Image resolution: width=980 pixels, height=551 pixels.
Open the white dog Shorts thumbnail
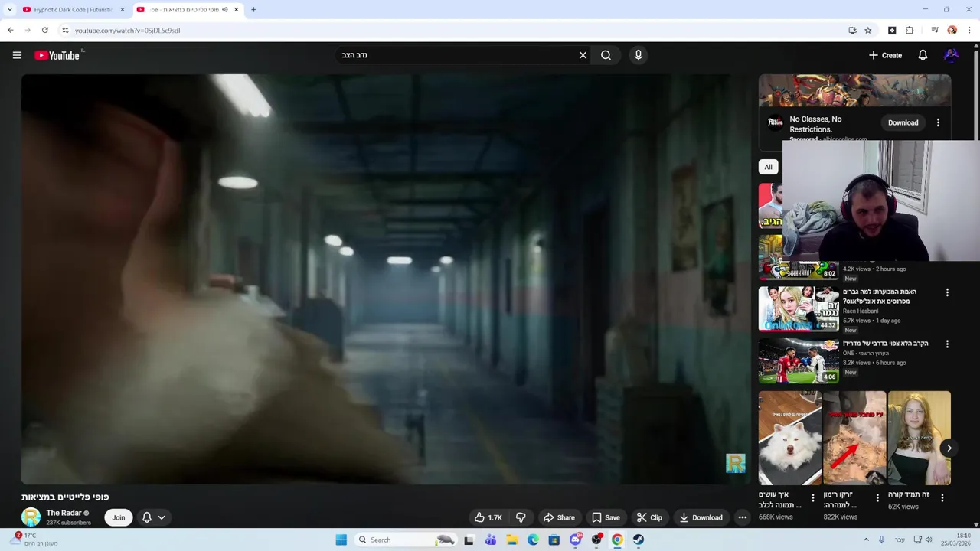tap(790, 438)
